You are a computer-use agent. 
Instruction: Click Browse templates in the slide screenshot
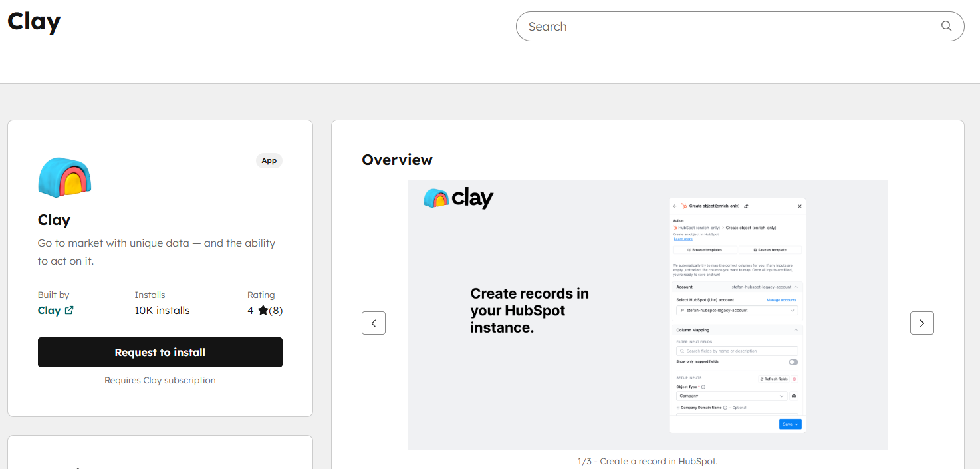[705, 250]
